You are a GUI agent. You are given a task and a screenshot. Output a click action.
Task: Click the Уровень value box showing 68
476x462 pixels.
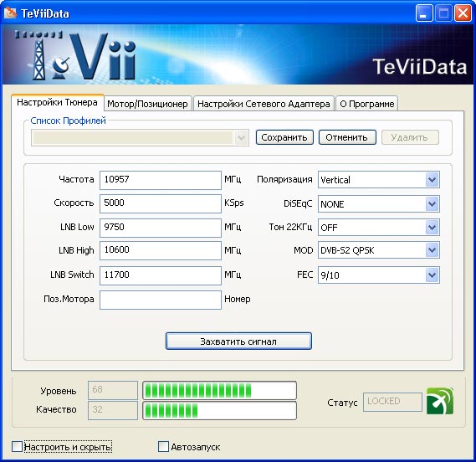pos(113,390)
